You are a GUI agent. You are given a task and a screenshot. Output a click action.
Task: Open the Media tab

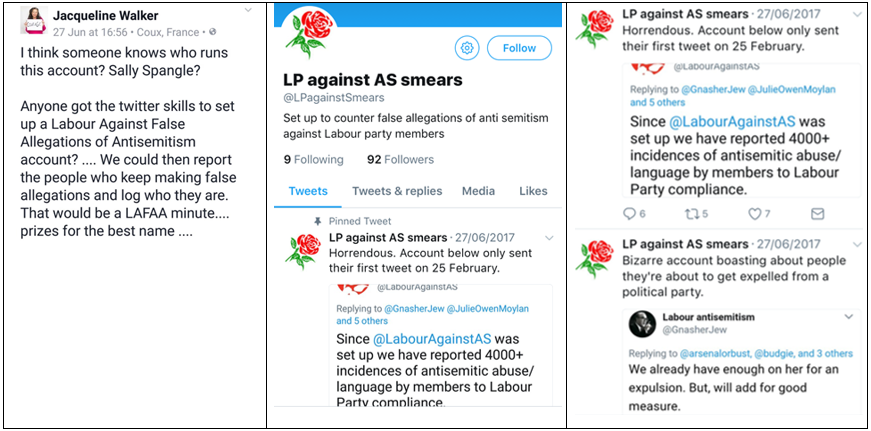(x=478, y=191)
